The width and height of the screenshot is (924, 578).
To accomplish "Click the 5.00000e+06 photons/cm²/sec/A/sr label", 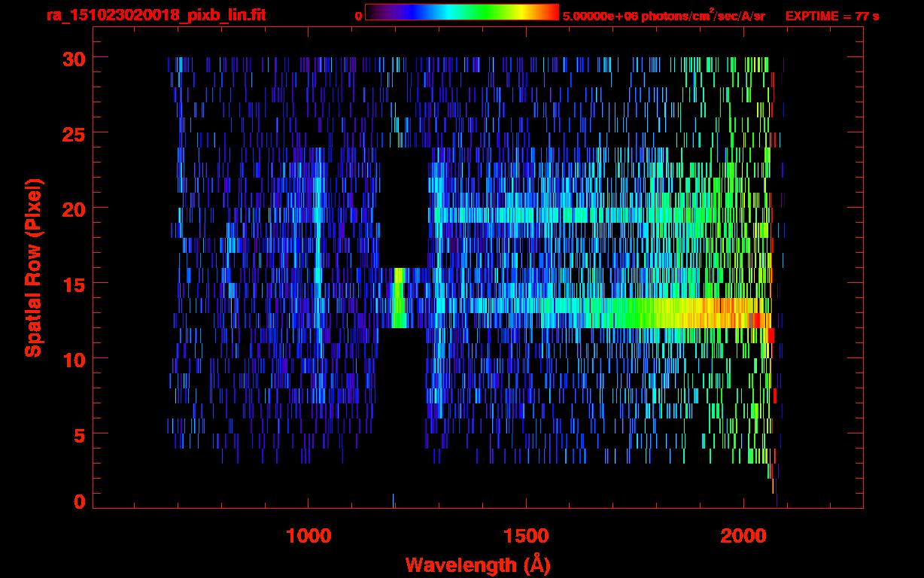I will (664, 15).
